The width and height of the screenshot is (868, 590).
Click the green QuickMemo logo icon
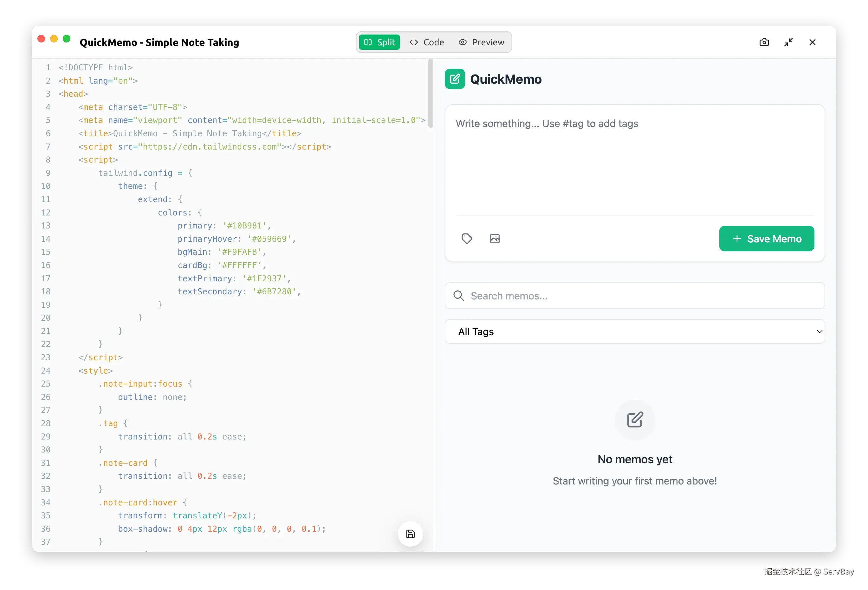coord(455,79)
